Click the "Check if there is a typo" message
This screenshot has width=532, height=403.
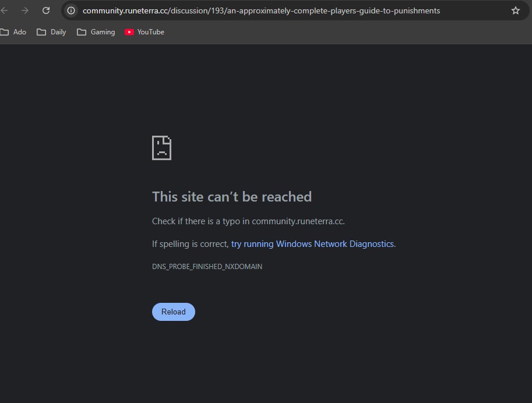(x=248, y=221)
